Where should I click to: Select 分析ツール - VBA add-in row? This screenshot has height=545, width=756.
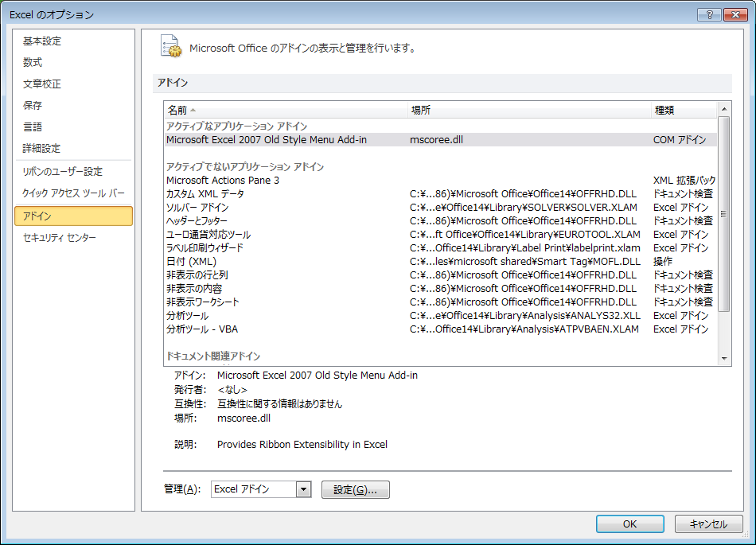tap(202, 329)
